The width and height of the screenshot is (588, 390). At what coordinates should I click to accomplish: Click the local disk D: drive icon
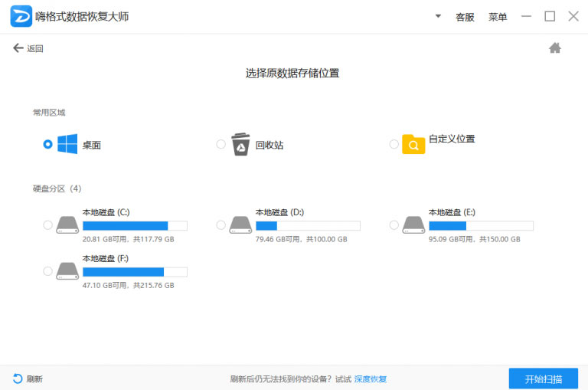click(x=240, y=225)
